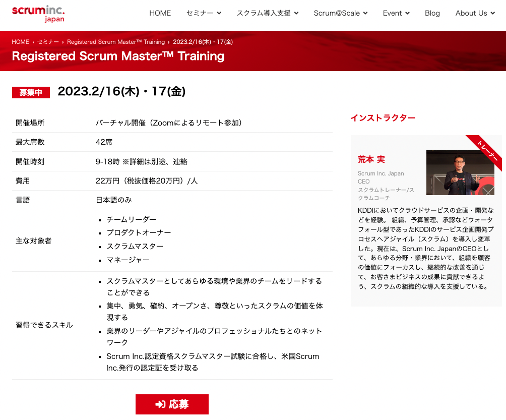Select the list item スクラムマスター

(135, 247)
